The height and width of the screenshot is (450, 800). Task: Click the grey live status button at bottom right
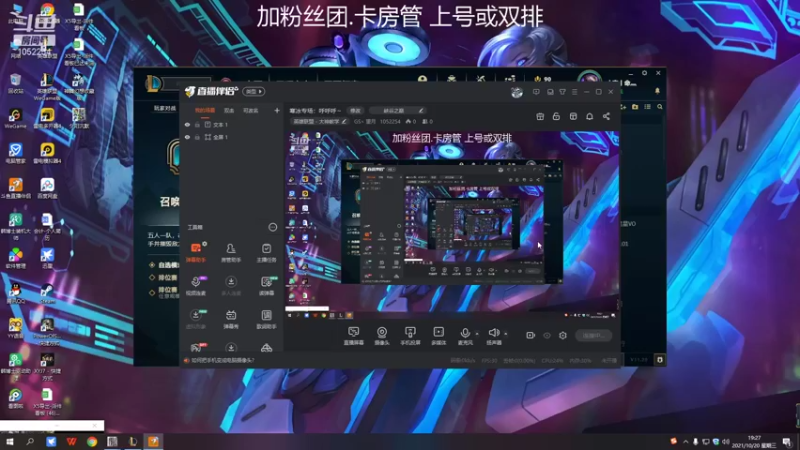593,335
